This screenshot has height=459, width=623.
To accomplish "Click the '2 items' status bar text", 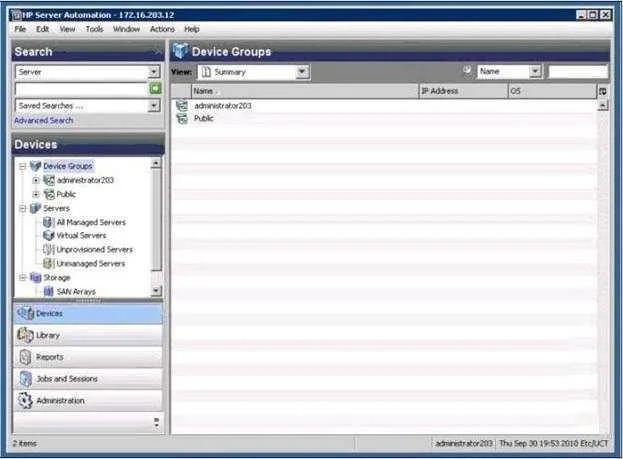I will (x=25, y=444).
